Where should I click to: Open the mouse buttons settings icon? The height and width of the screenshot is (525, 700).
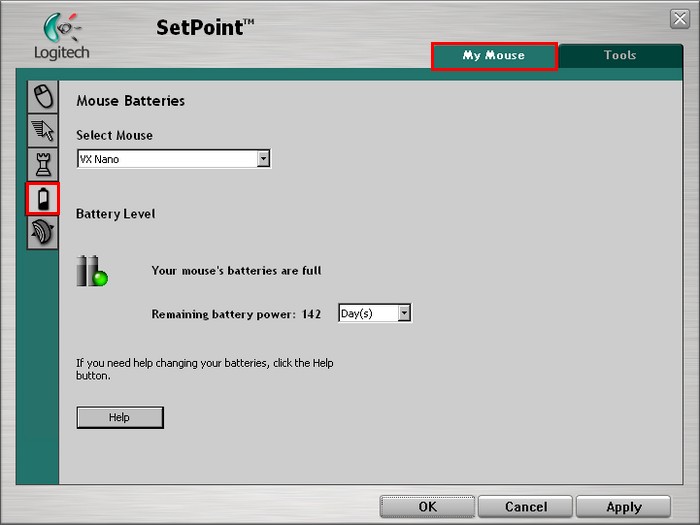(x=43, y=96)
